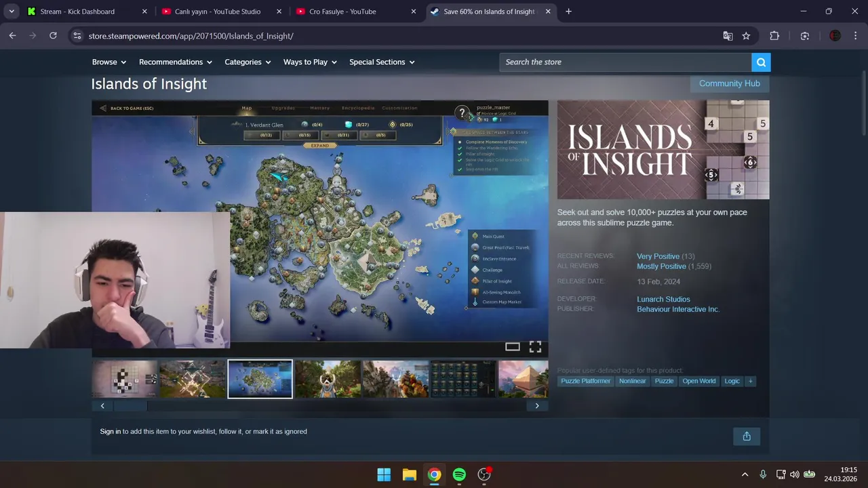Switch screenshot viewer to theater mode

point(513,347)
